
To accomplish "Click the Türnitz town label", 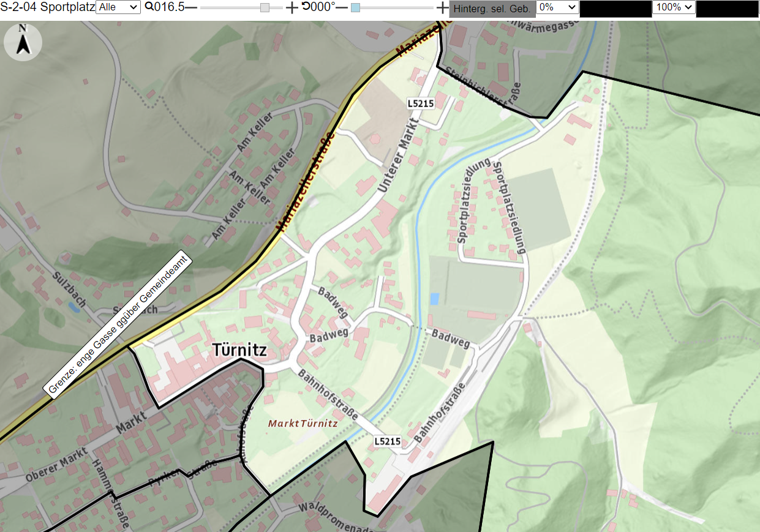I will coord(239,350).
